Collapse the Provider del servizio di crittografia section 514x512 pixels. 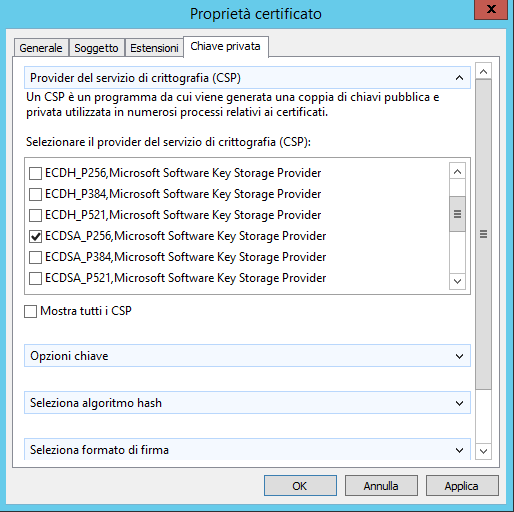tap(459, 78)
